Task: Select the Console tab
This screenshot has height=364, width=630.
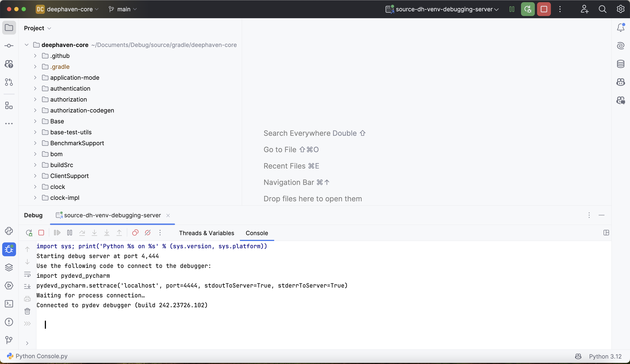Action: (257, 233)
